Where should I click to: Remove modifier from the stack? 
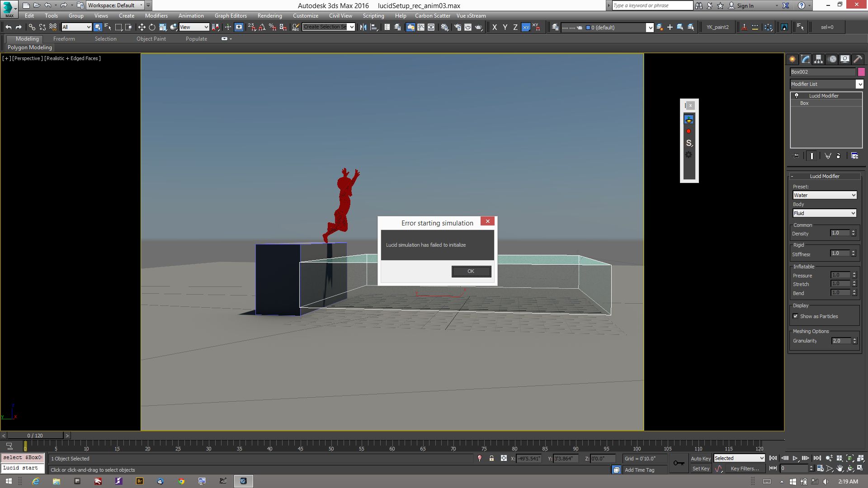839,156
